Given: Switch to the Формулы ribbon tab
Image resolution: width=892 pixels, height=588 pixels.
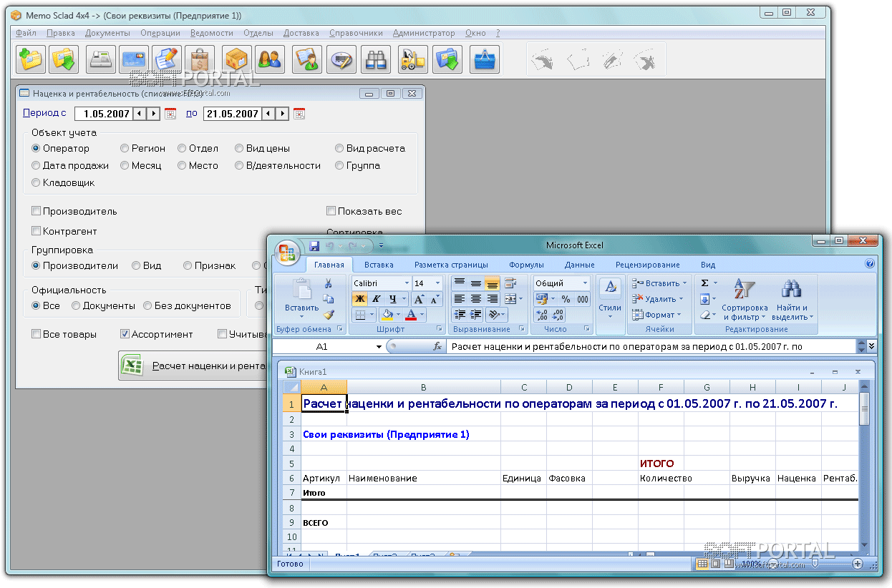Looking at the screenshot, I should point(526,265).
